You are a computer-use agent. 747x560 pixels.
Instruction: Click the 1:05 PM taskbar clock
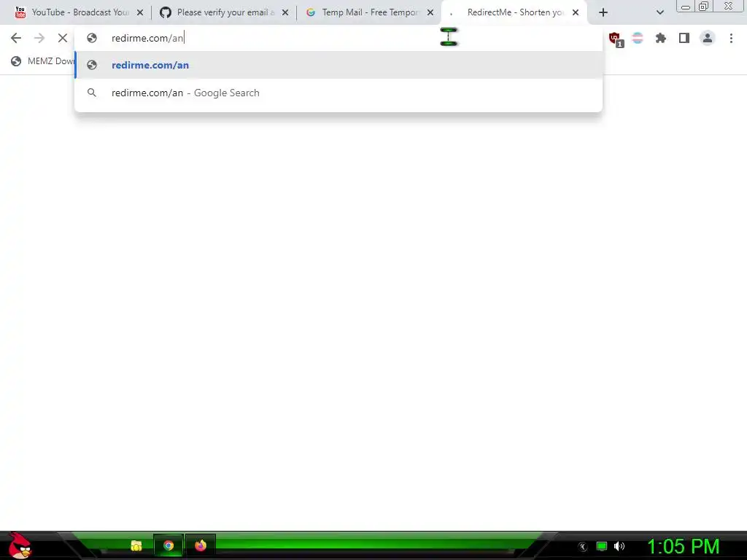coord(683,546)
